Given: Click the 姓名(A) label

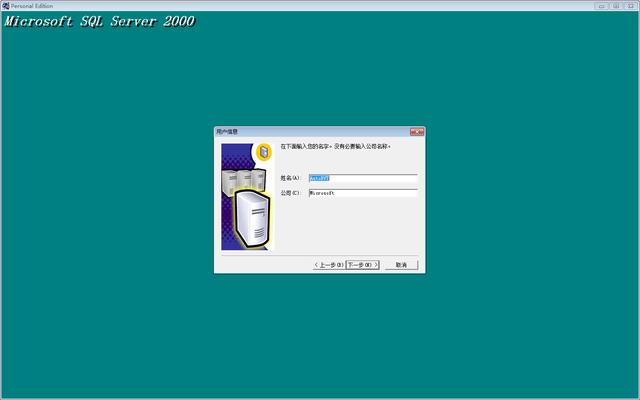Looking at the screenshot, I should tap(290, 178).
